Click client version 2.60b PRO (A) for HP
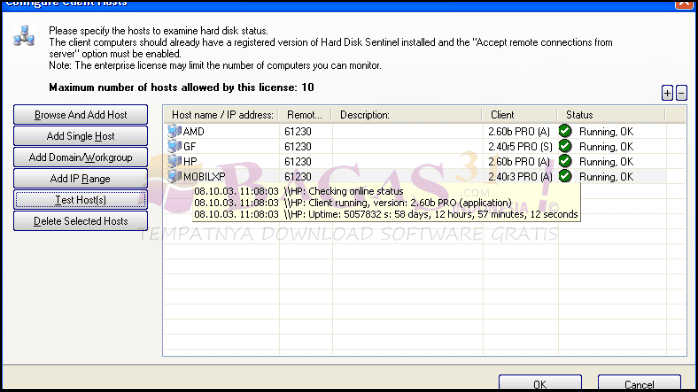 (519, 162)
